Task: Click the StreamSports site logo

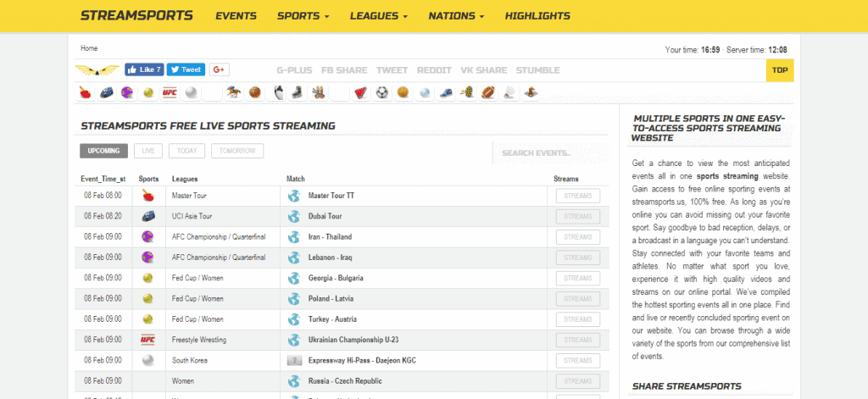Action: click(x=136, y=15)
